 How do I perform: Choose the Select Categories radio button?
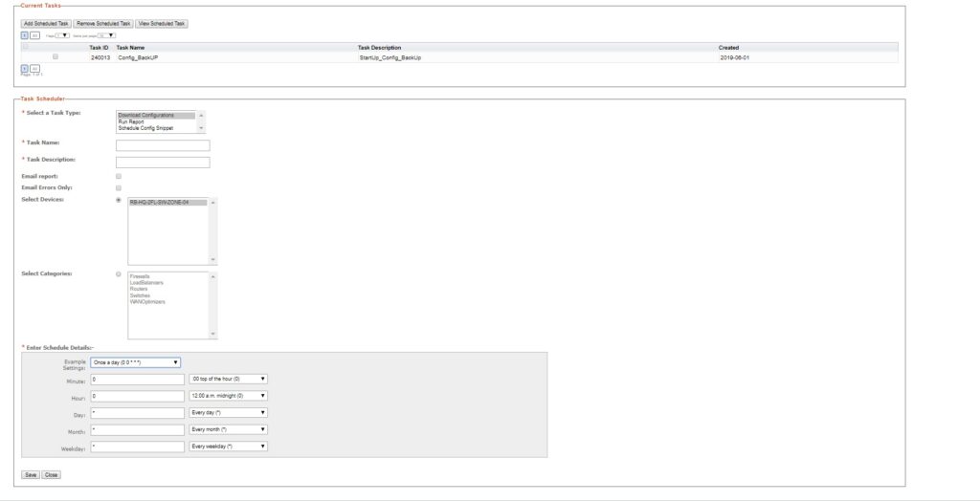pyautogui.click(x=119, y=274)
